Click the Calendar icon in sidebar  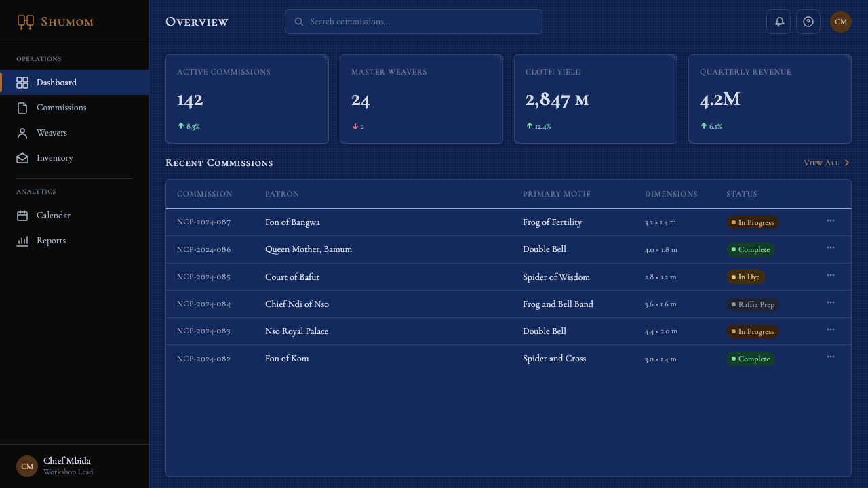pos(22,216)
